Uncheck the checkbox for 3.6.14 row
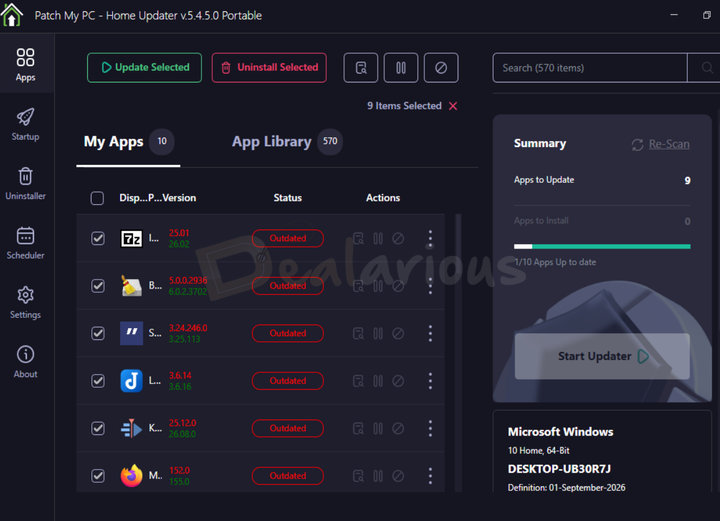Screen dimensions: 720x521 coord(98,381)
